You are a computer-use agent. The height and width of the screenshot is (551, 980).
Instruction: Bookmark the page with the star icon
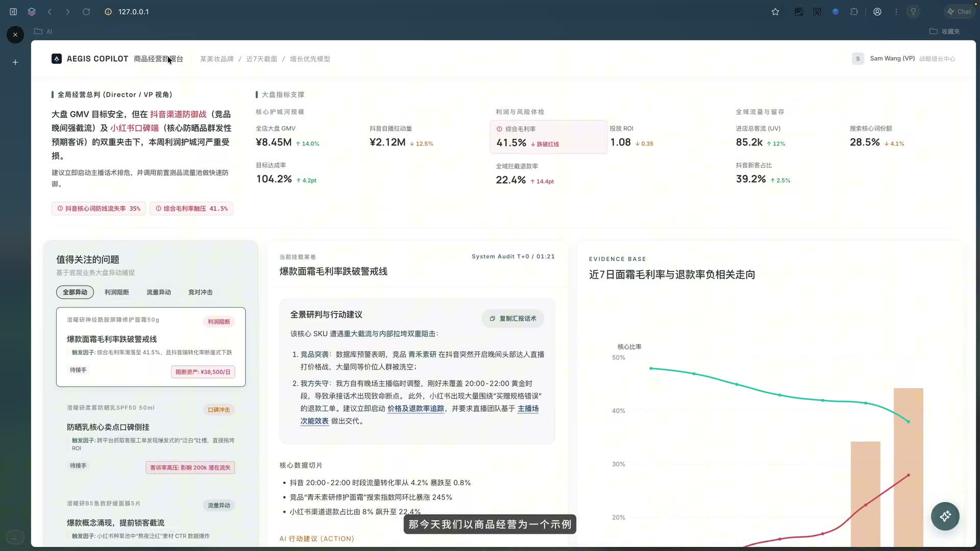point(775,11)
